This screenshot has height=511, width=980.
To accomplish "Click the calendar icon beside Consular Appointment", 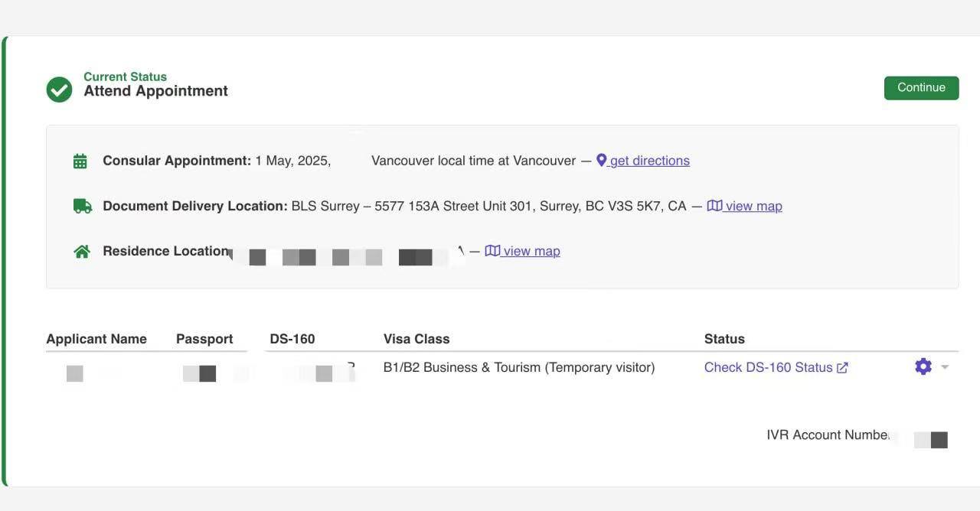I will tap(80, 161).
